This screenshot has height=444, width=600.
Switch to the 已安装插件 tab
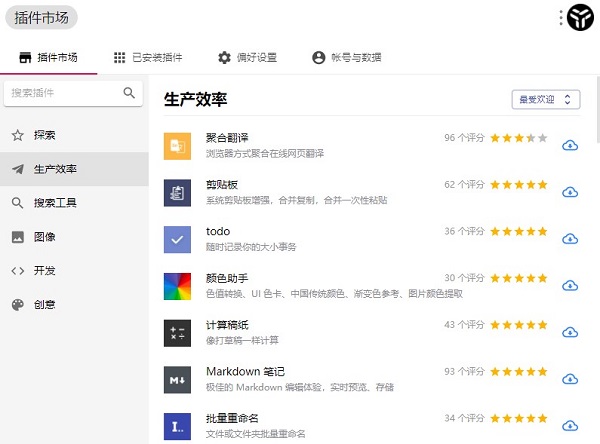148,57
